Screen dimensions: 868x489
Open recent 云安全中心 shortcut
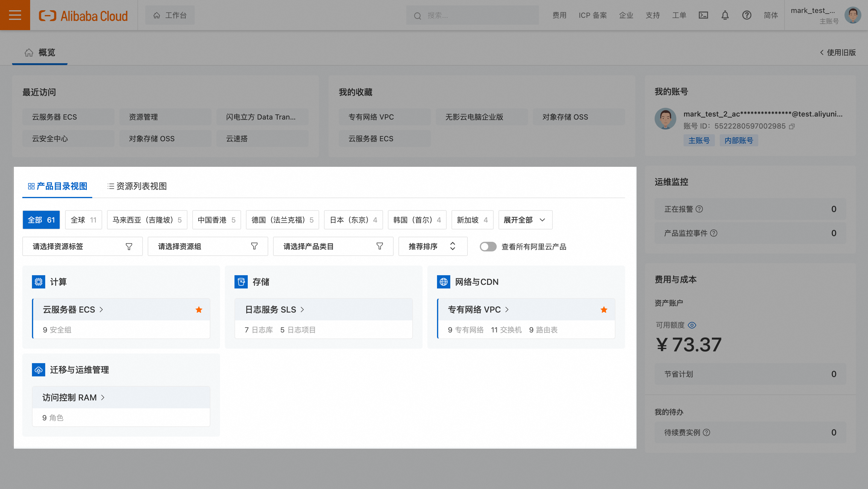click(x=68, y=138)
